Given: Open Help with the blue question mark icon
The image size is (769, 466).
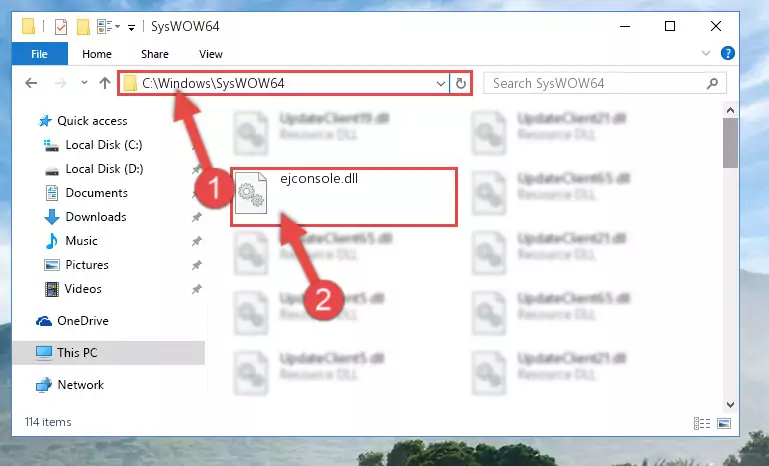Looking at the screenshot, I should 728,53.
